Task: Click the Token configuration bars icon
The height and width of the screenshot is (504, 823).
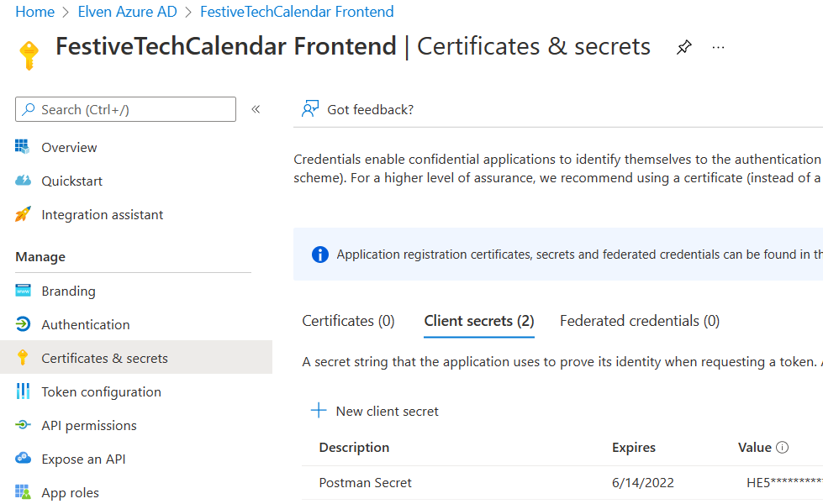Action: [23, 391]
